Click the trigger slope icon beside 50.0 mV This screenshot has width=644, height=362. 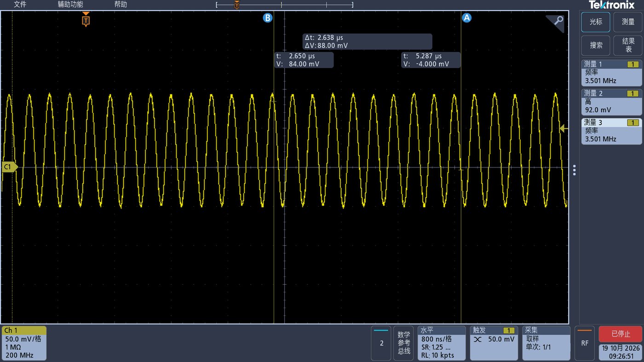point(478,339)
